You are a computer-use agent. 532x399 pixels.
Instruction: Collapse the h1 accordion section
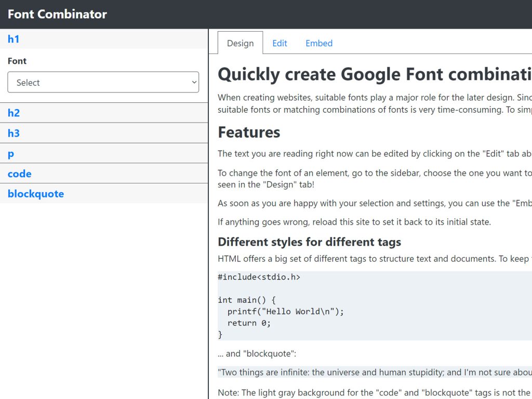coord(14,39)
